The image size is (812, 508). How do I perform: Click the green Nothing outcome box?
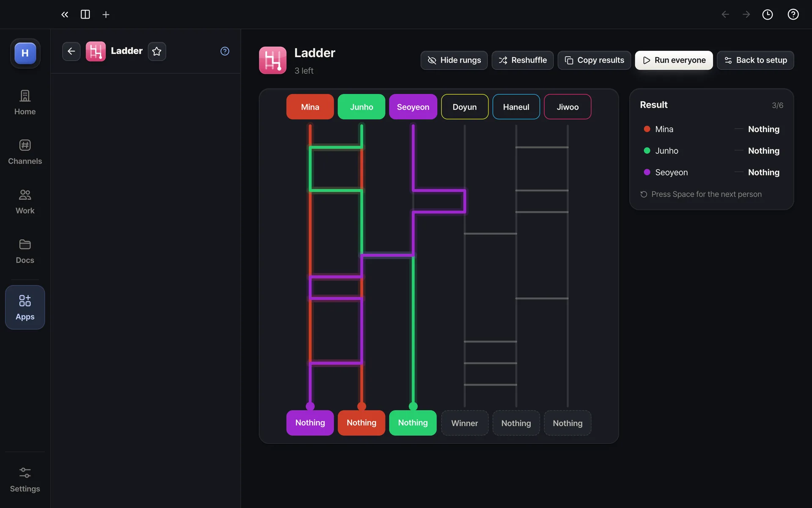(413, 423)
